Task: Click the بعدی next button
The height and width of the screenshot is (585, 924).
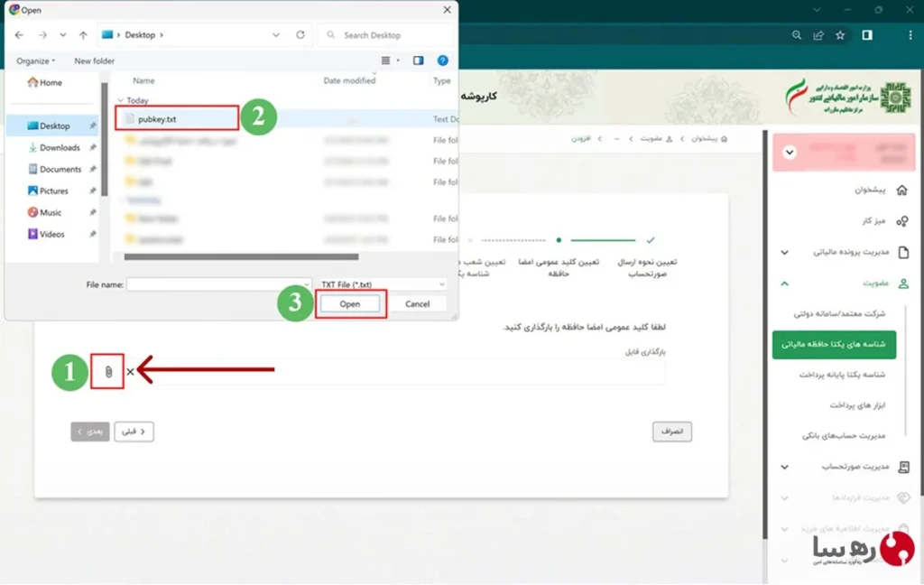Action: (x=90, y=432)
